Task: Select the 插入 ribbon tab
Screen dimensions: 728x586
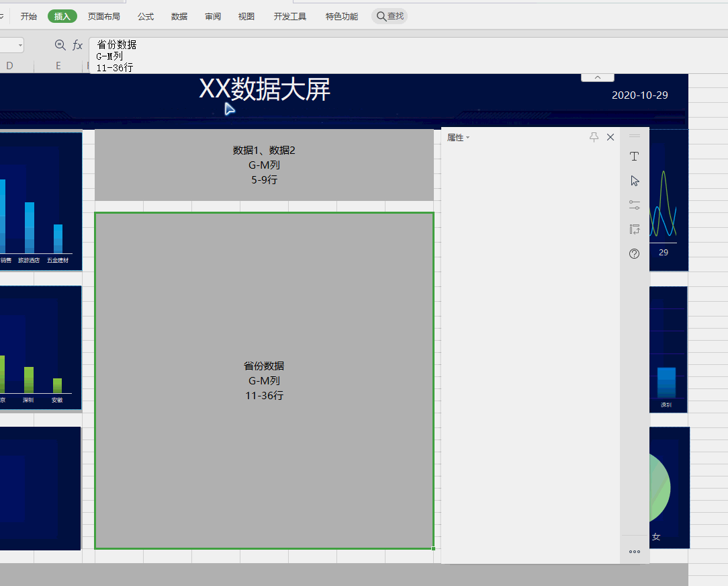Action: coord(62,17)
